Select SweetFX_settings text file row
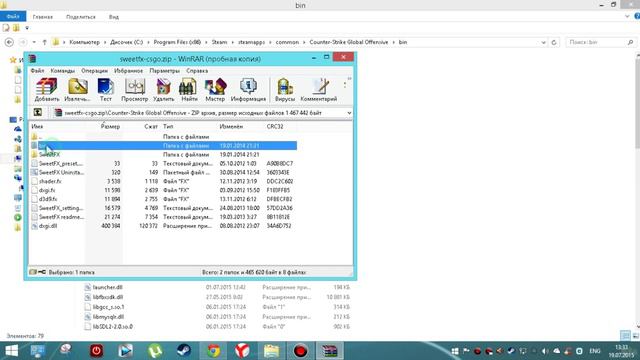640x360 pixels. (x=163, y=208)
